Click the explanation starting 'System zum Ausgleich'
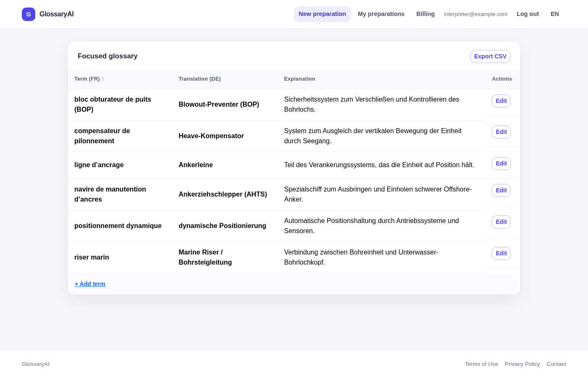 [x=373, y=136]
